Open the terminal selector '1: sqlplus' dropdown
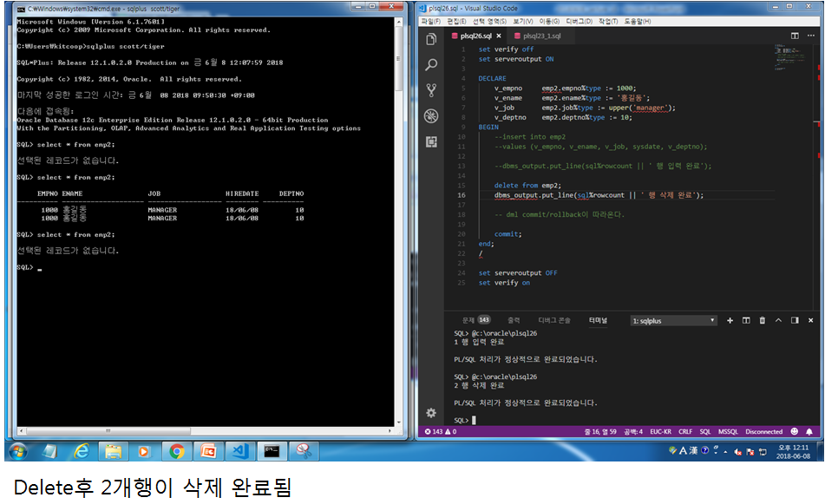This screenshot has height=504, width=825. click(x=673, y=320)
